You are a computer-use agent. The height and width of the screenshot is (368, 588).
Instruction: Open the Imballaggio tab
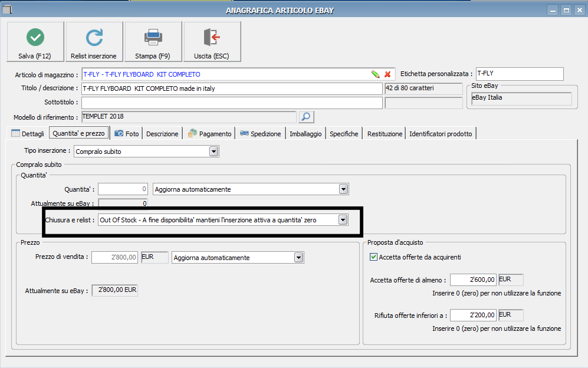click(x=306, y=133)
